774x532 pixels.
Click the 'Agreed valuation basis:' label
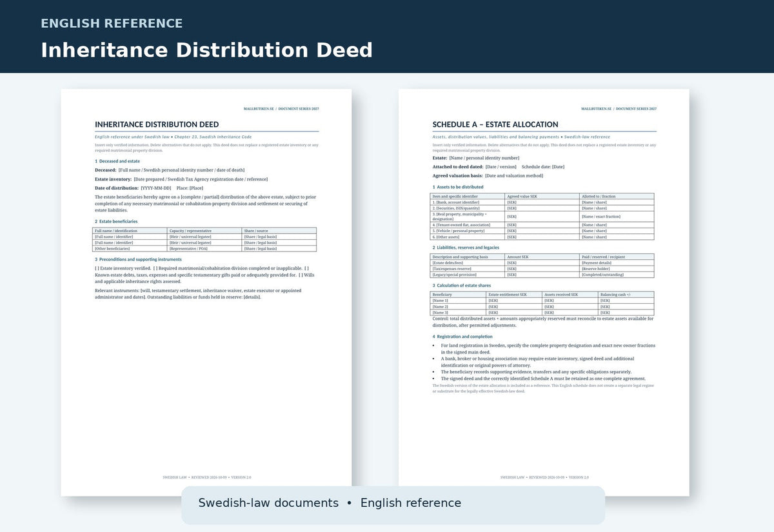pyautogui.click(x=457, y=175)
